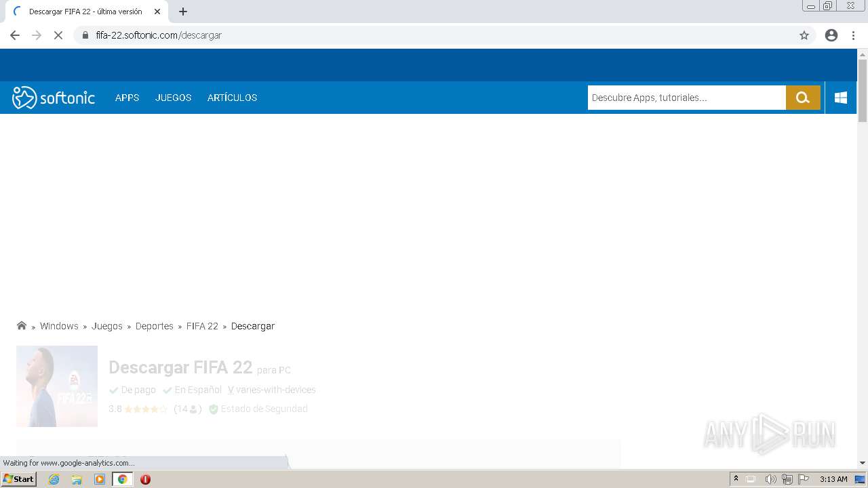Click the Windows Start button

(19, 479)
